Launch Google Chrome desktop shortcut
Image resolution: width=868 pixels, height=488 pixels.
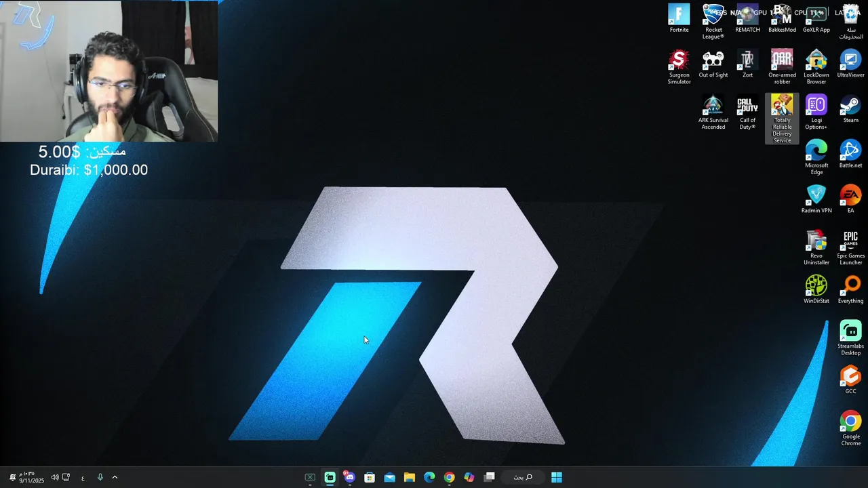850,429
